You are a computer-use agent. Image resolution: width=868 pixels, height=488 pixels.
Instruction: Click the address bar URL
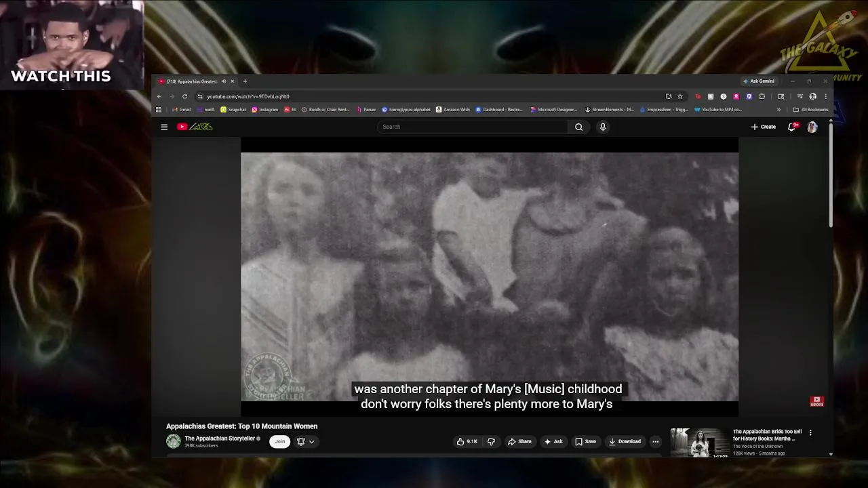[248, 96]
